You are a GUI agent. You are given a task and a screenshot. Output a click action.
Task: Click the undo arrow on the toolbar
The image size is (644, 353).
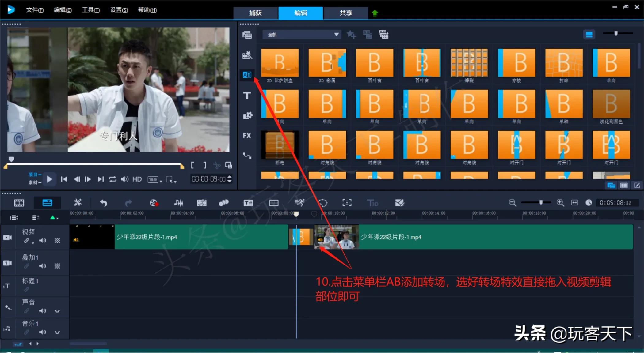[x=104, y=203]
